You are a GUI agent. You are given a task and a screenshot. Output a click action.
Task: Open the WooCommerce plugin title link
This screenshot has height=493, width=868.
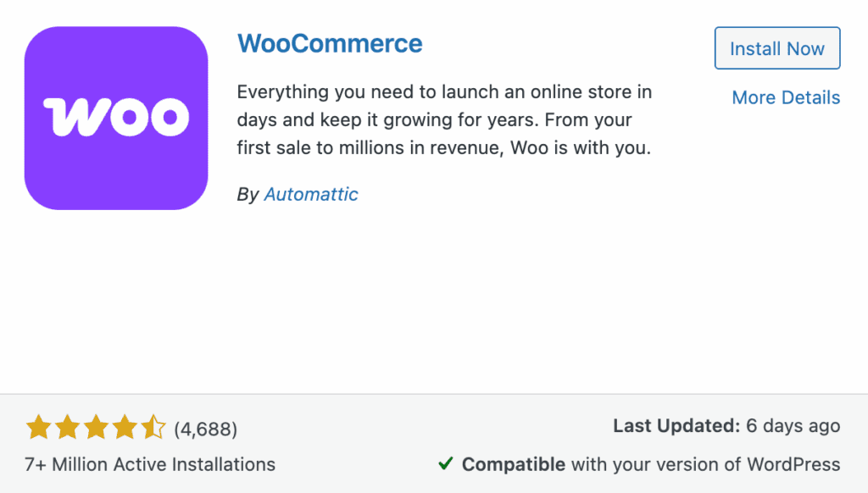pos(330,44)
